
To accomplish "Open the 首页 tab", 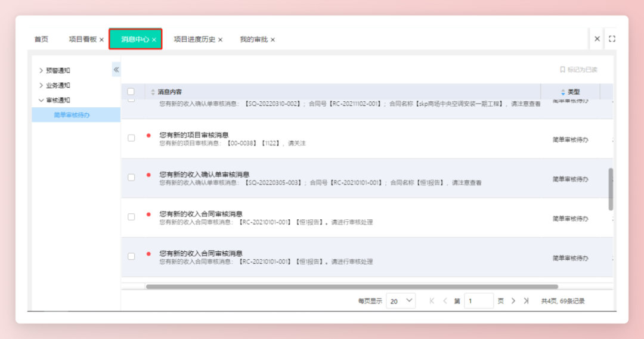I will click(x=41, y=39).
